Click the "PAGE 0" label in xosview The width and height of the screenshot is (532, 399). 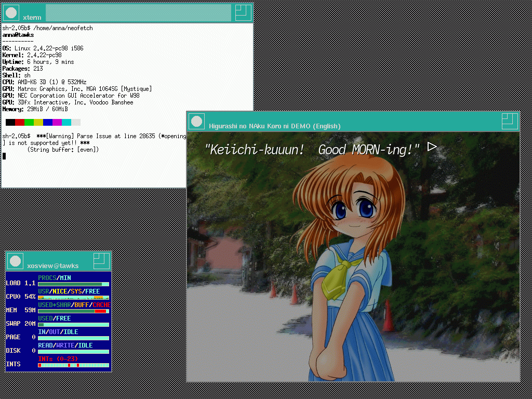pos(21,337)
